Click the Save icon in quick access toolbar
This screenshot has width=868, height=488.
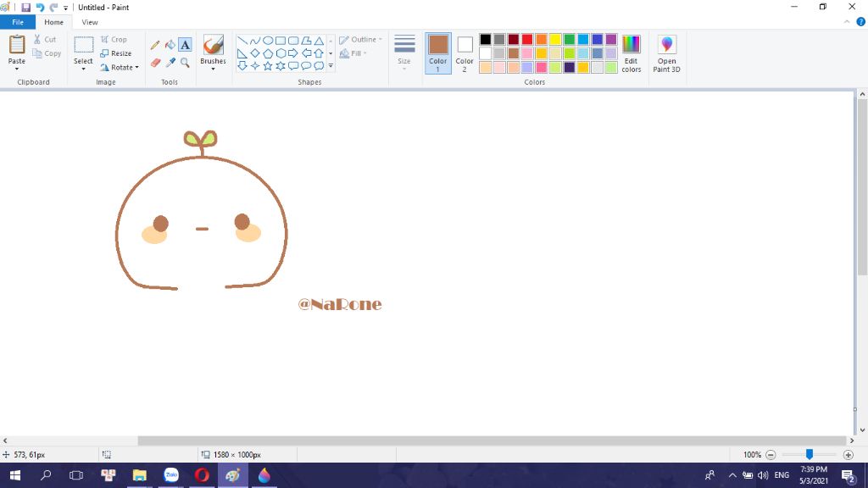click(x=25, y=7)
